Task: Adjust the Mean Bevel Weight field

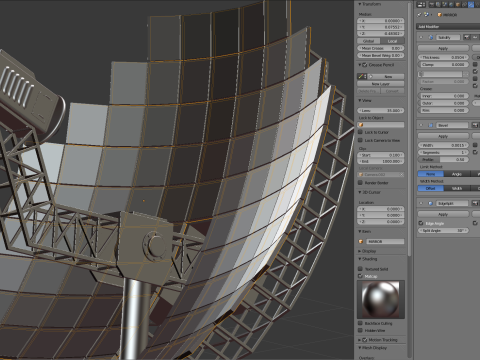Action: [381, 56]
